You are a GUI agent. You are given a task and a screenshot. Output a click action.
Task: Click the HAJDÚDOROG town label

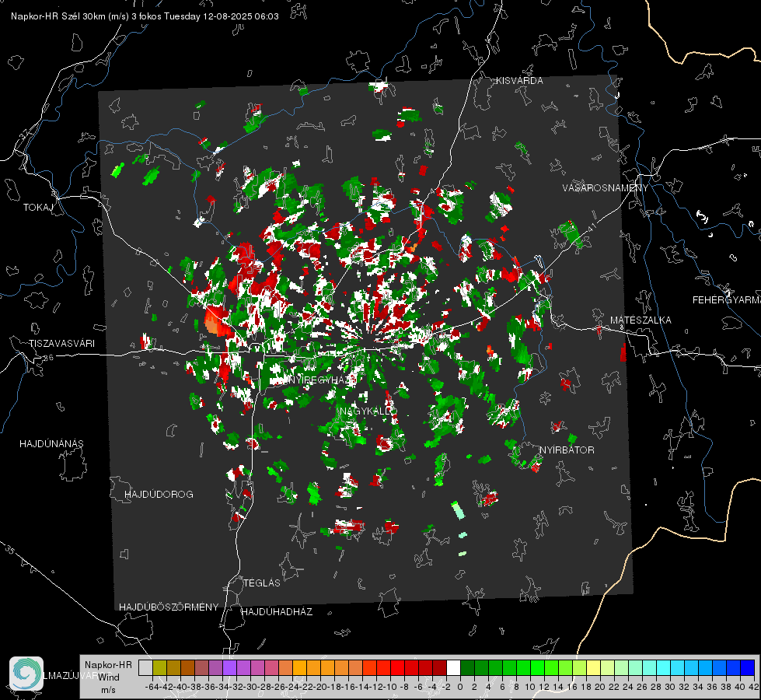(x=159, y=495)
